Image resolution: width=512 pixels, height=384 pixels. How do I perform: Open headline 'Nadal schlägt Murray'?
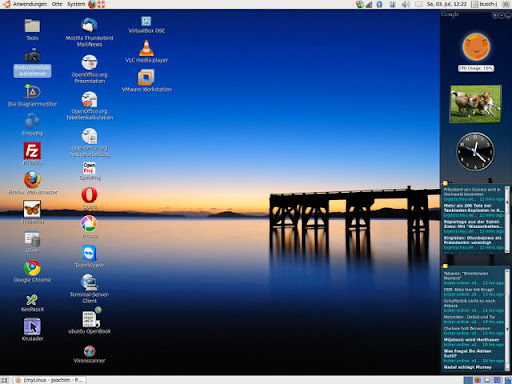467,367
